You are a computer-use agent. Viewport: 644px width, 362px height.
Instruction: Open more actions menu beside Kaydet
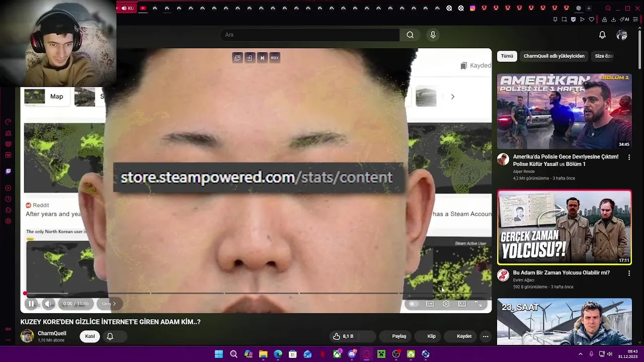[x=486, y=336]
